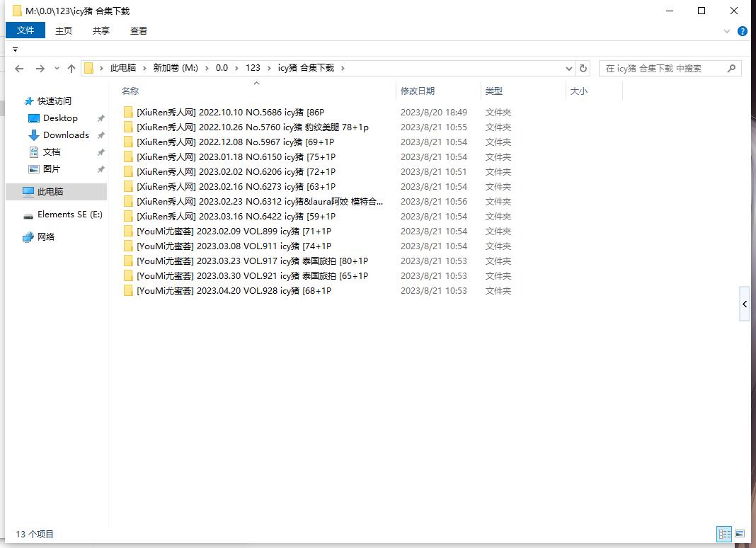This screenshot has height=548, width=756.
Task: Click the Back navigation arrow
Action: pyautogui.click(x=19, y=69)
